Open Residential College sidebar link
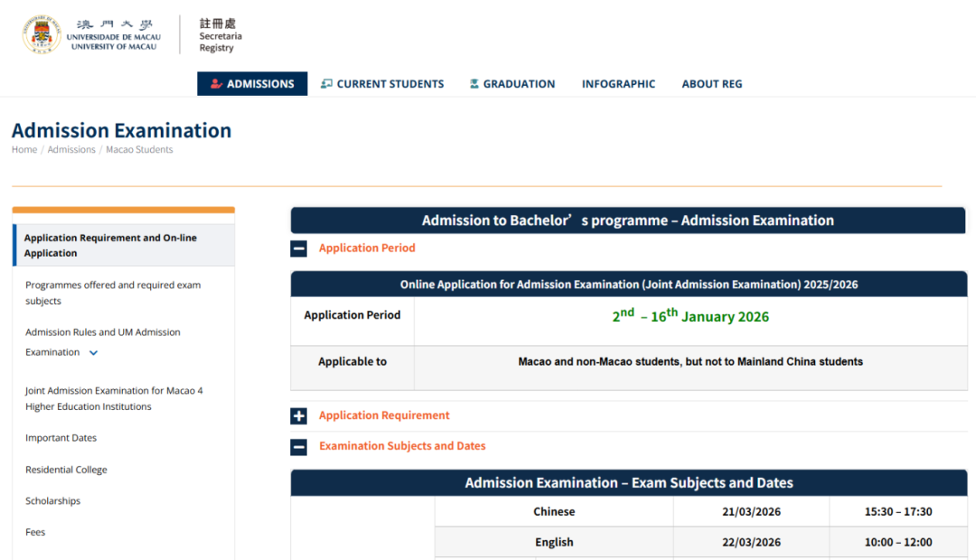Screen dimensions: 976x560 [66, 470]
